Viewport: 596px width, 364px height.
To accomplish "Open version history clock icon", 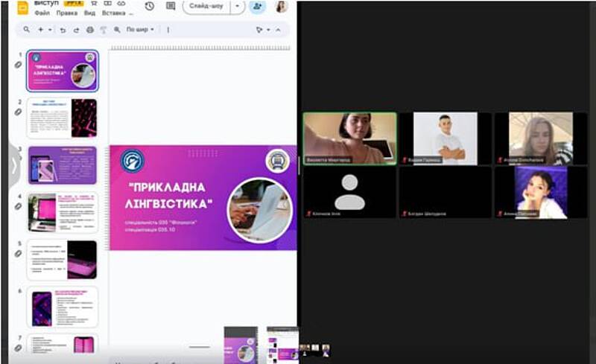I will (150, 7).
